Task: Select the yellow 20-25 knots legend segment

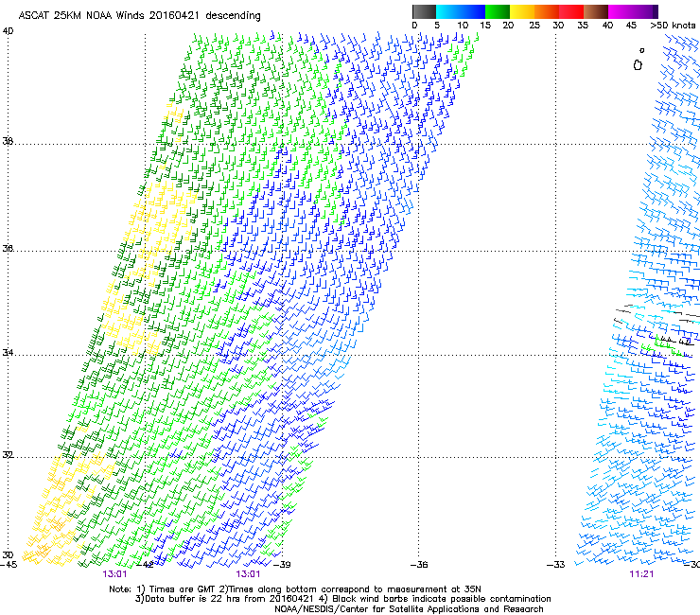Action: click(522, 11)
